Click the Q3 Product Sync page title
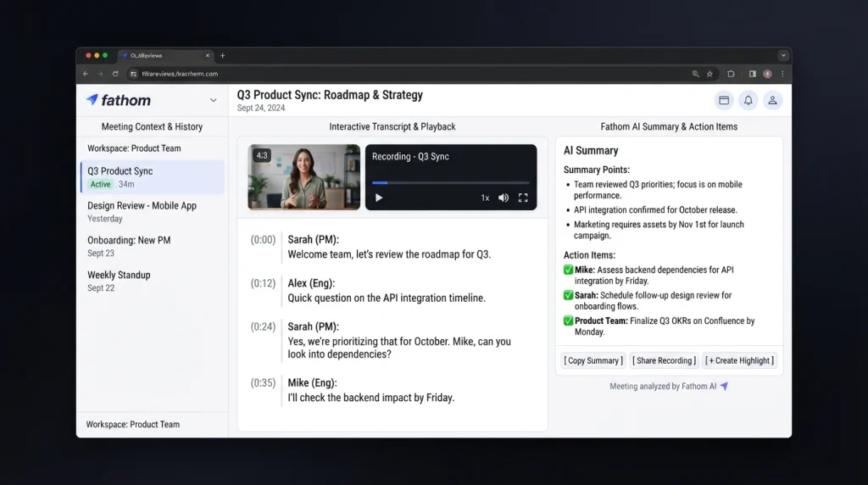 330,95
